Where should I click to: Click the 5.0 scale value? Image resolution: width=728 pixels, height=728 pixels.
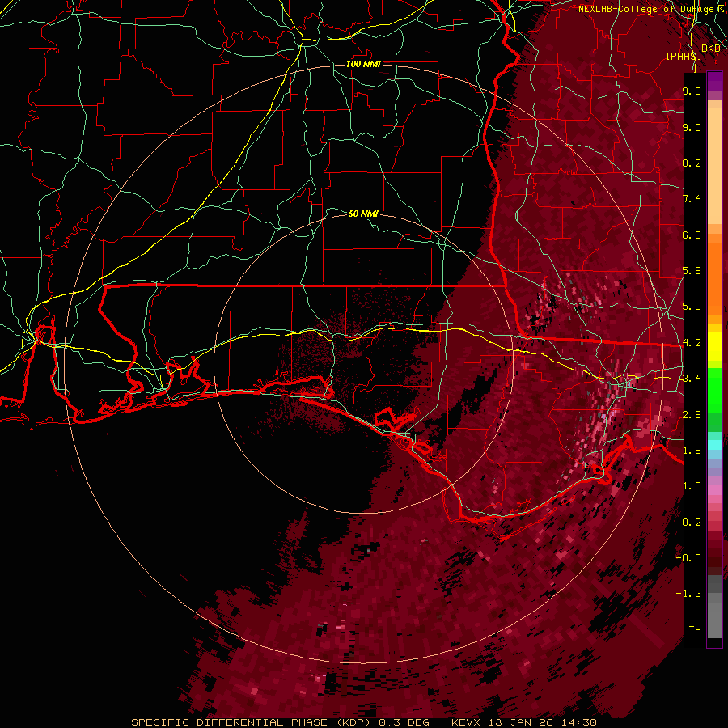point(692,307)
